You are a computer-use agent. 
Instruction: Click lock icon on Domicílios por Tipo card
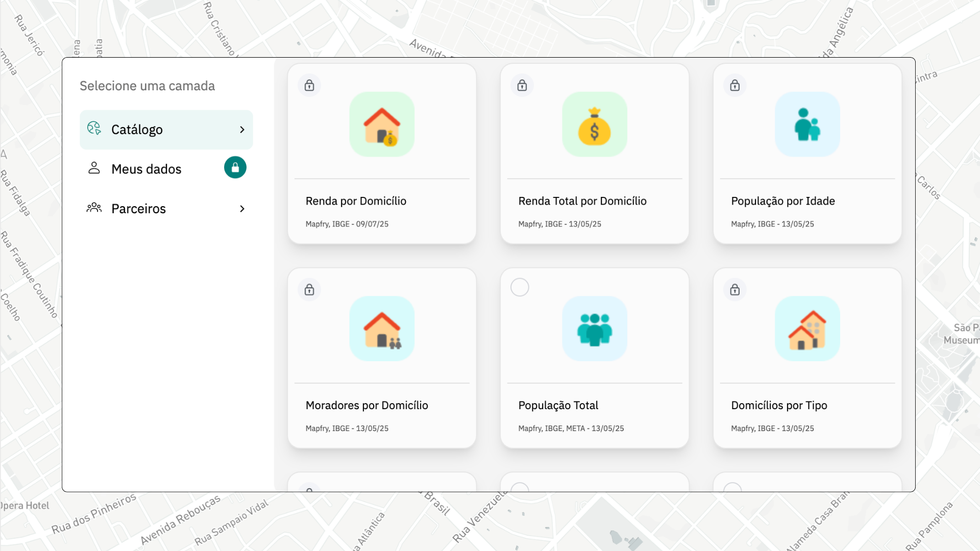(734, 290)
